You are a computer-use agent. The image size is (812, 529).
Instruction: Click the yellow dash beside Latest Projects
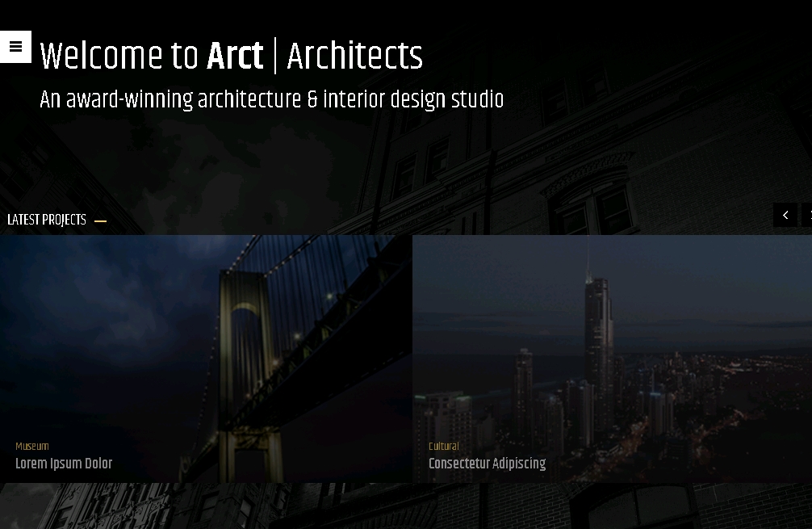click(100, 220)
